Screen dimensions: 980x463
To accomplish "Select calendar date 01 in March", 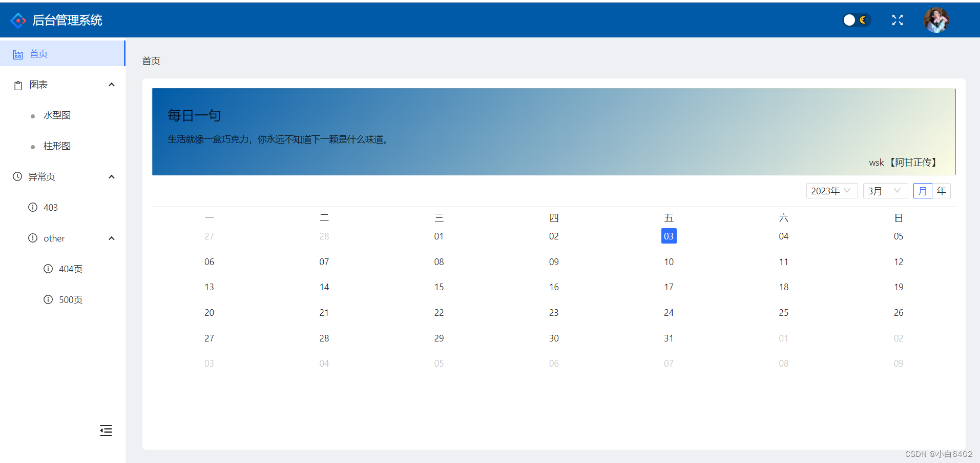I will (x=439, y=236).
